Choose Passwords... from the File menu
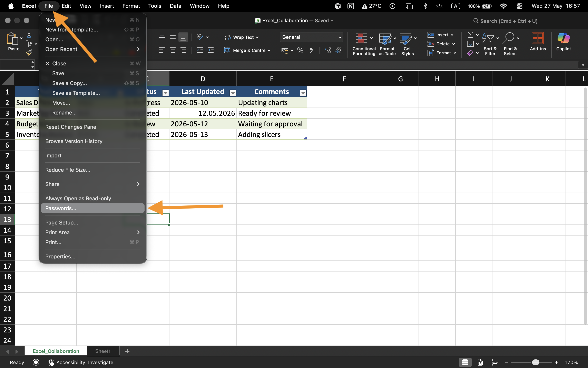 coord(92,208)
